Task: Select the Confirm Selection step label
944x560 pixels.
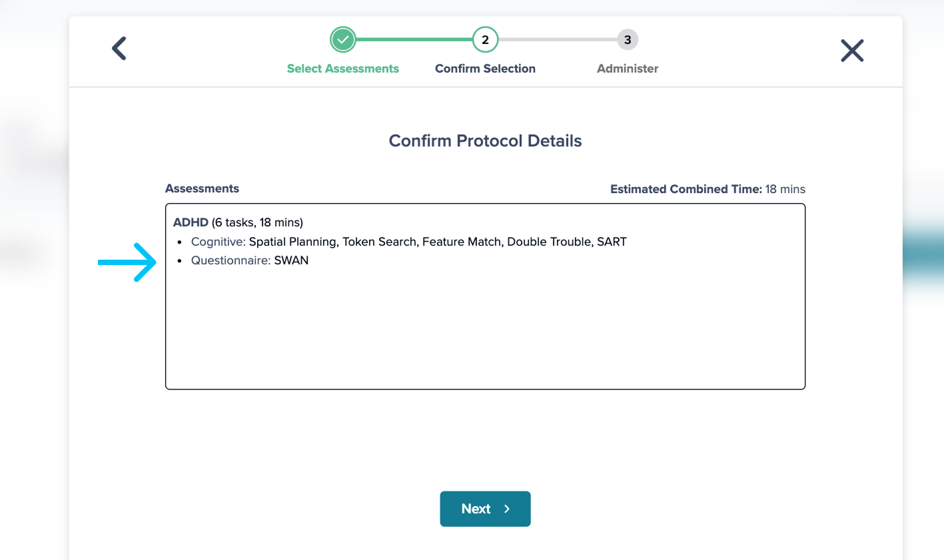Action: [x=485, y=68]
